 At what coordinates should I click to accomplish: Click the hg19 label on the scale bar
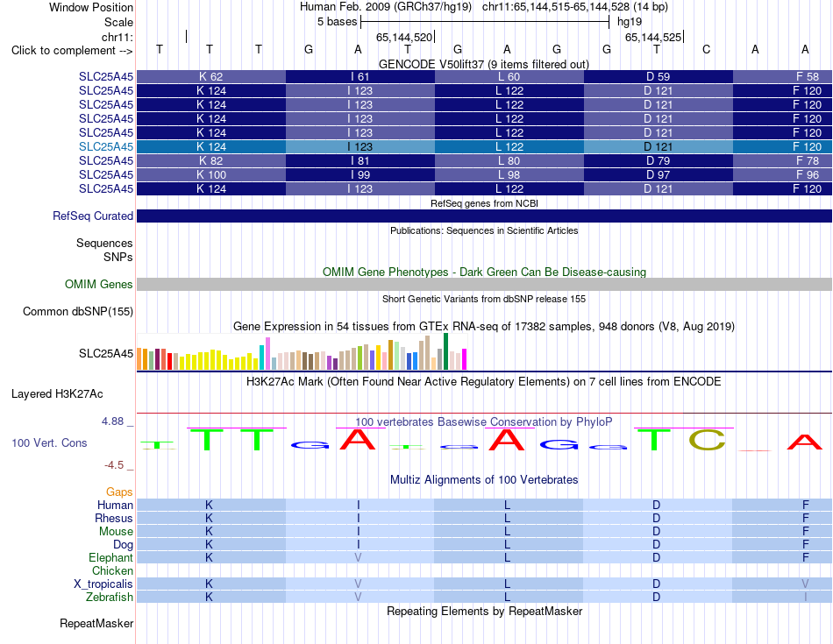point(630,22)
